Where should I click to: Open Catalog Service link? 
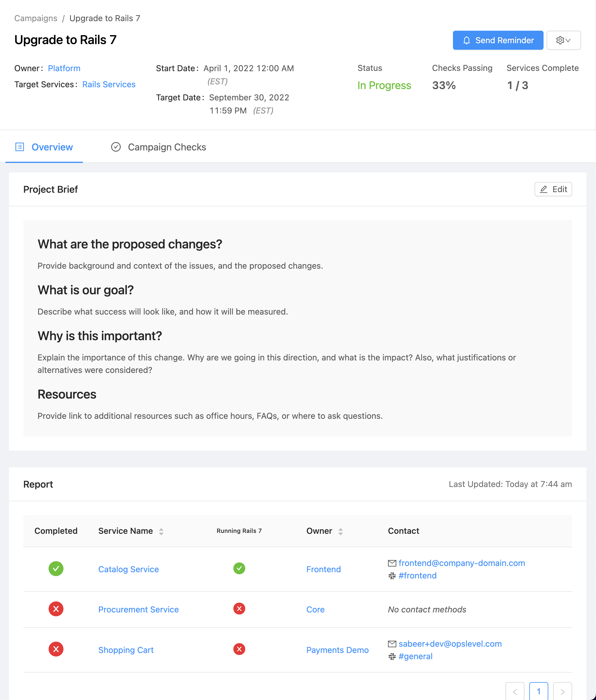(128, 569)
